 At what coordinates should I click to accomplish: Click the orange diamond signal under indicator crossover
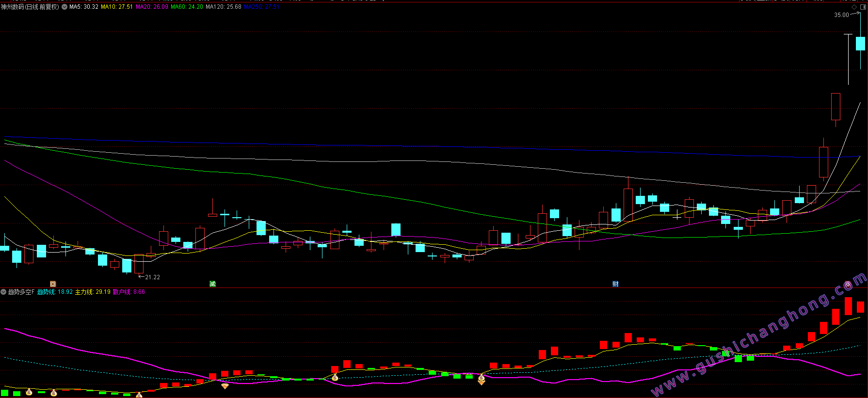coord(225,386)
